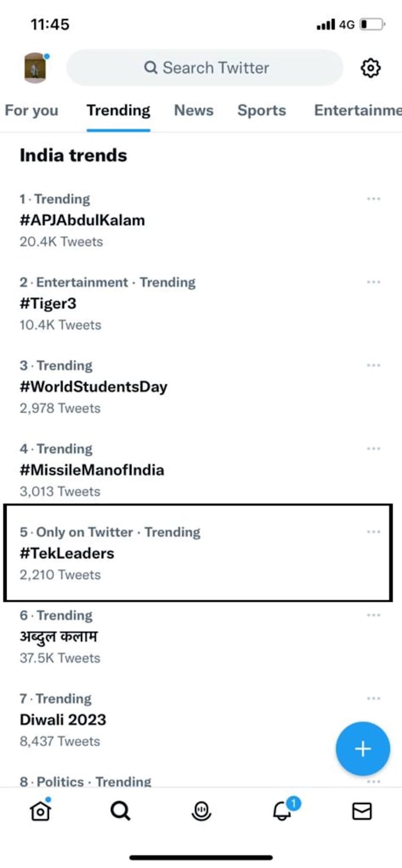Open more options for #Tiger3 trend
402x868 pixels.
click(373, 282)
